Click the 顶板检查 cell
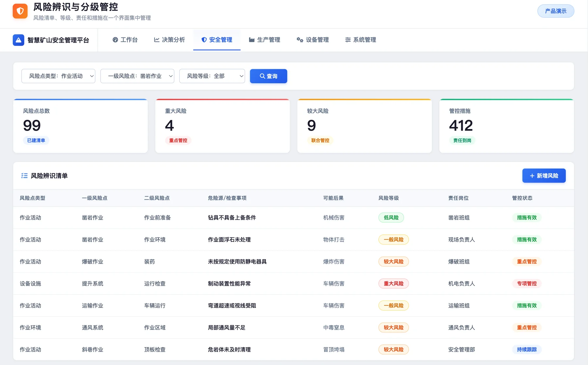 [155, 350]
